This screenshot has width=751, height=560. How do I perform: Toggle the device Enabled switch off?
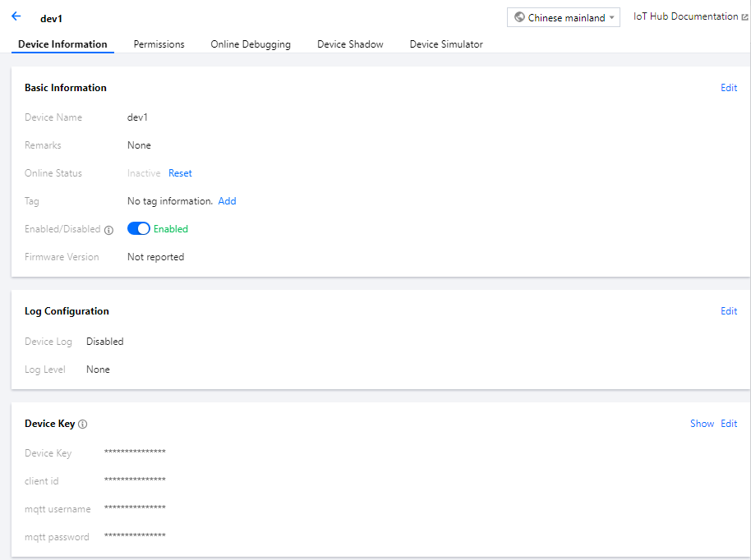tap(138, 229)
